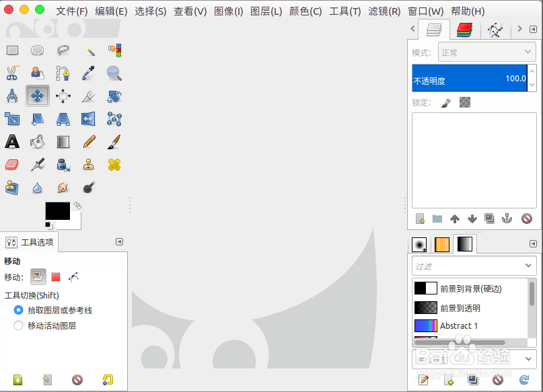This screenshot has height=392, width=543.
Task: Select the Color Picker eyedropper tool
Action: (x=89, y=73)
